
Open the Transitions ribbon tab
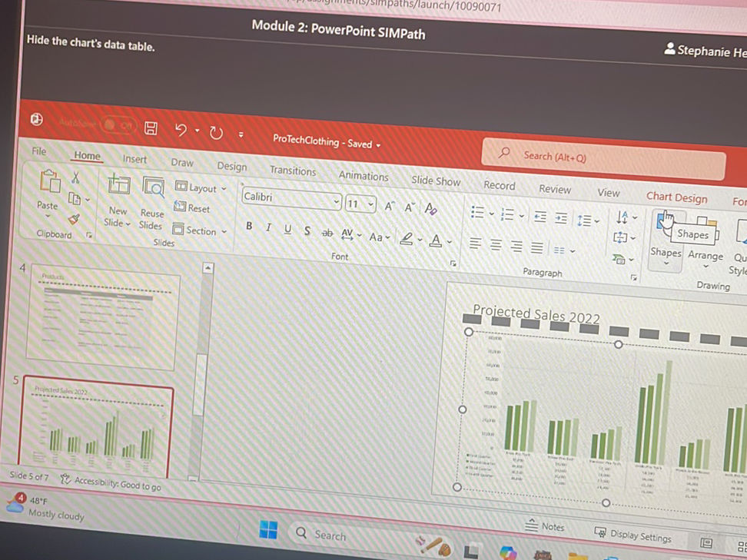(292, 171)
